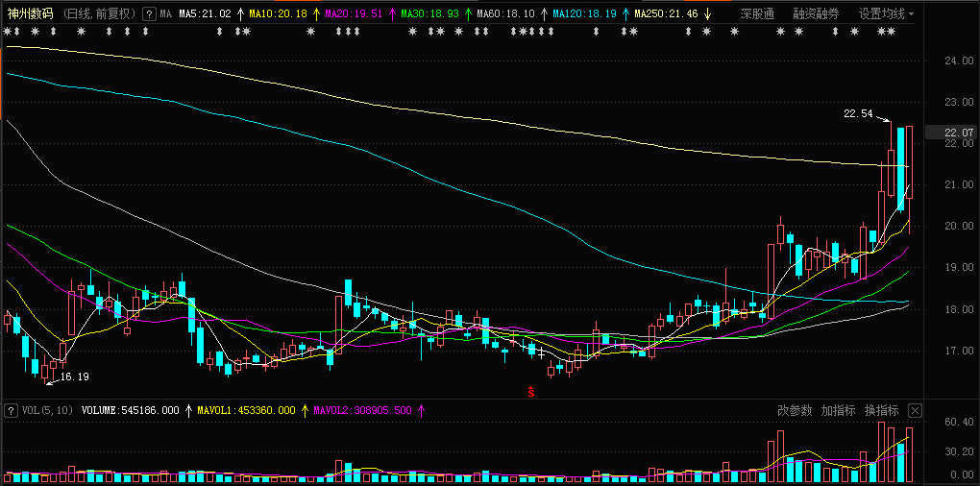Open 换指标 to switch indicator
The image size is (980, 486).
pyautogui.click(x=881, y=410)
